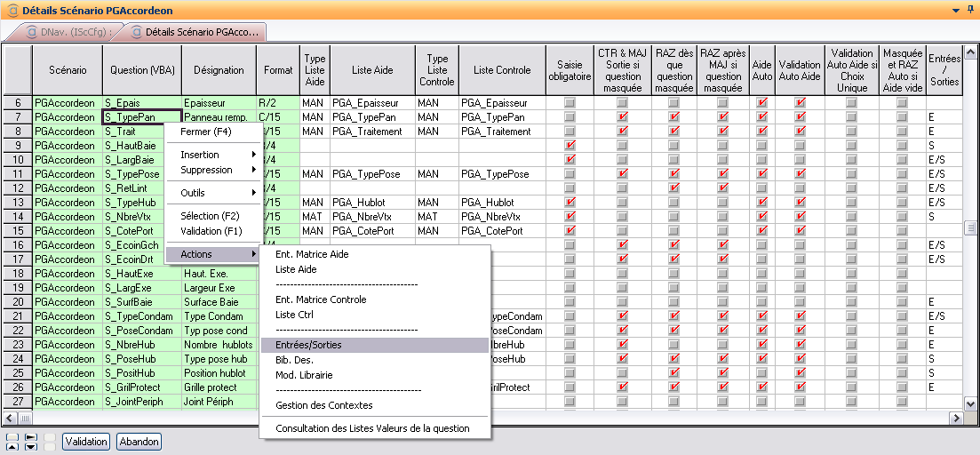Viewport: 980px width, 455px height.
Task: Check Saisie obligatoire checkbox for row 7
Action: coord(570,117)
